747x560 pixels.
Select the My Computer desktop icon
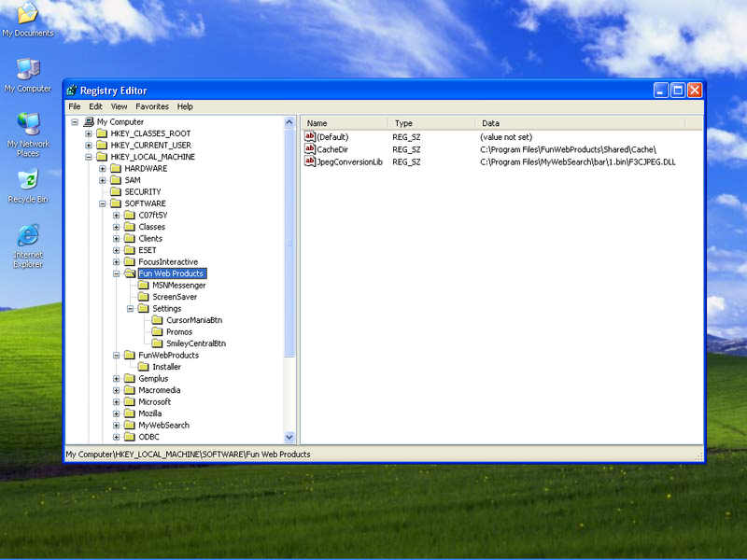(x=28, y=76)
